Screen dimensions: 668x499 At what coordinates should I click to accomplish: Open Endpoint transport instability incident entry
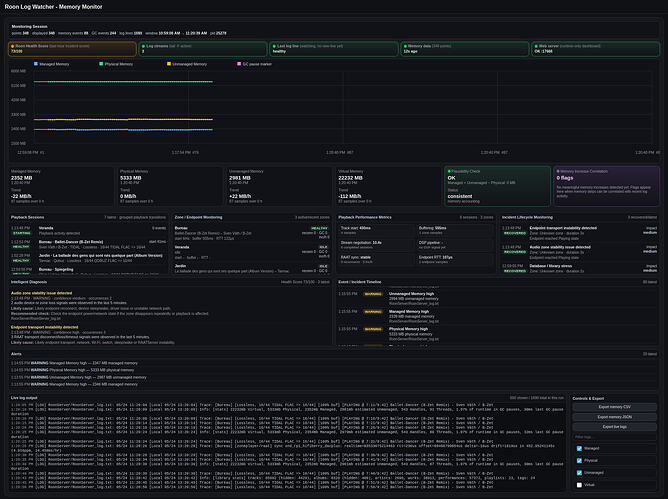point(579,233)
